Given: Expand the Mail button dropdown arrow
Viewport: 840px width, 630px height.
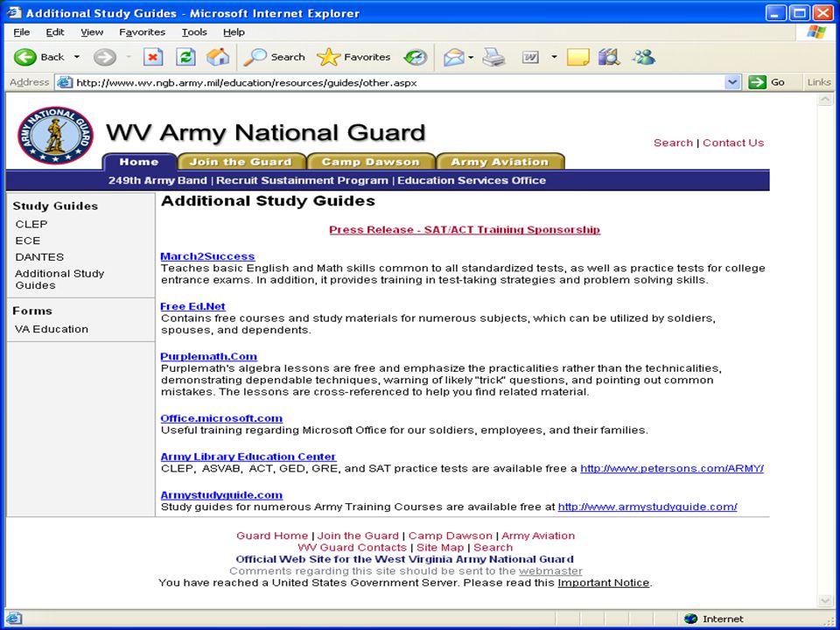Looking at the screenshot, I should [x=471, y=57].
